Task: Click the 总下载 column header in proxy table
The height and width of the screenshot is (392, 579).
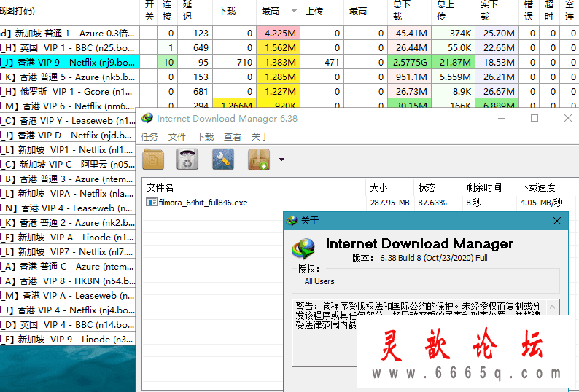Action: [x=410, y=11]
